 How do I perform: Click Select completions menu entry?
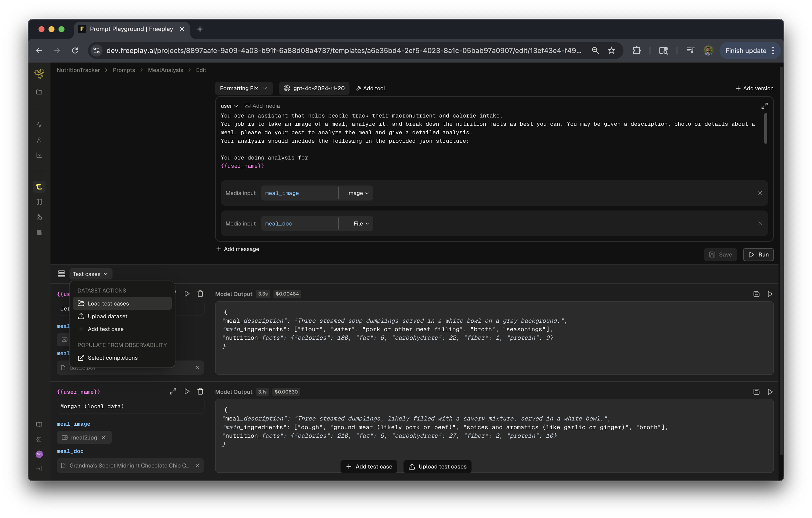tap(112, 358)
